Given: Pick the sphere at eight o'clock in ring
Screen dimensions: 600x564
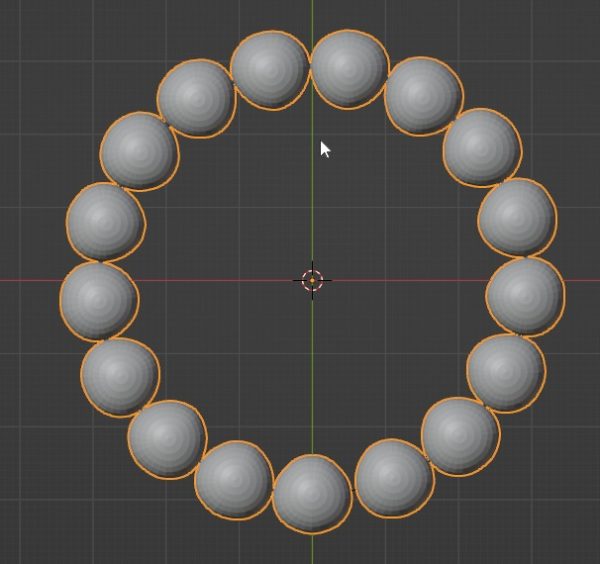Looking at the screenshot, I should click(x=119, y=375).
